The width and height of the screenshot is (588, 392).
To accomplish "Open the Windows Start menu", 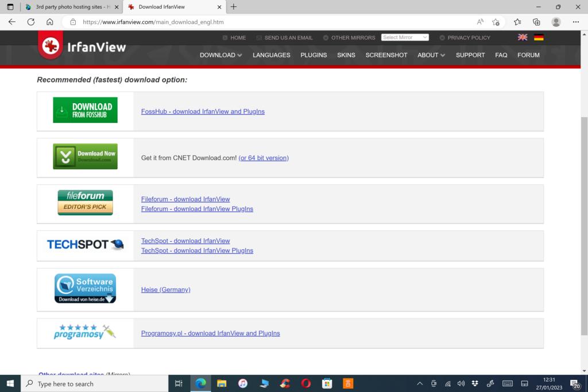I will point(10,383).
